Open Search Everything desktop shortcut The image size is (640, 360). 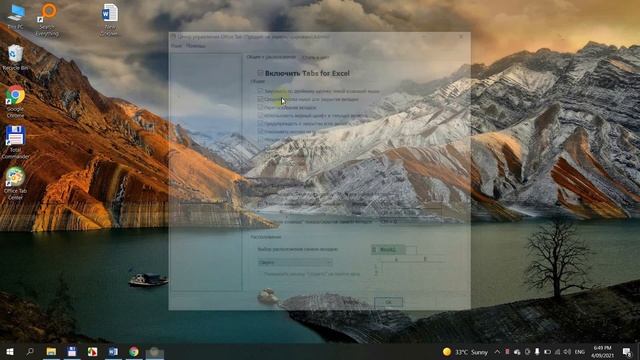tap(47, 19)
